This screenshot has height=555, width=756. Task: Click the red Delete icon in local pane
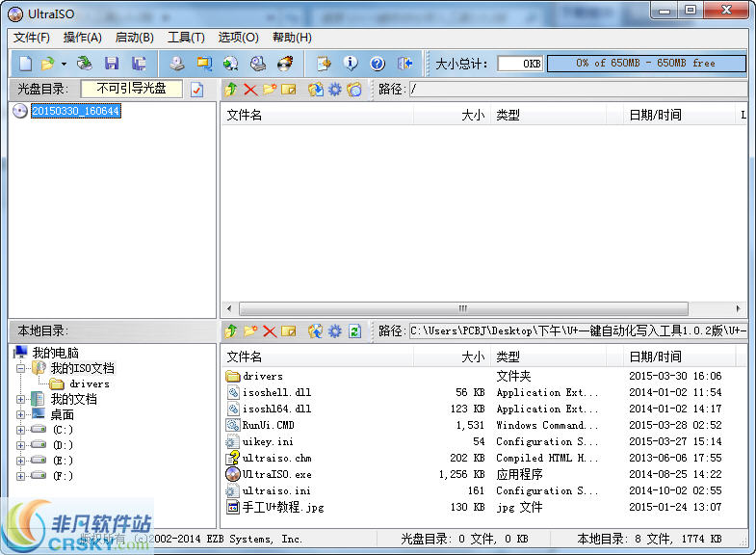pos(270,331)
